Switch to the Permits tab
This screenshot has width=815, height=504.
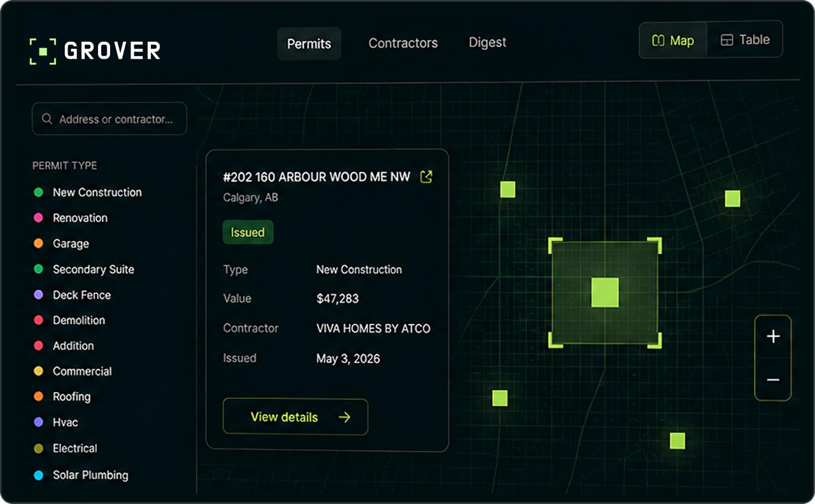[309, 44]
